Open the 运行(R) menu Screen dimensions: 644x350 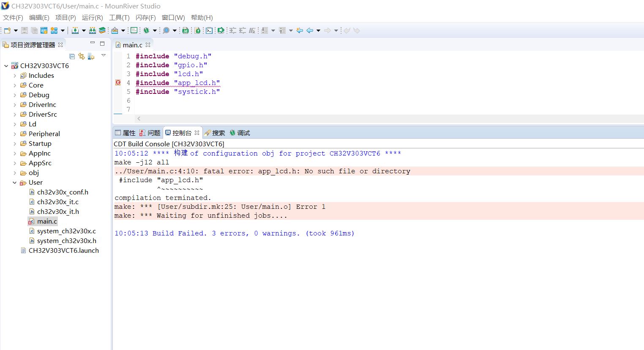point(93,17)
